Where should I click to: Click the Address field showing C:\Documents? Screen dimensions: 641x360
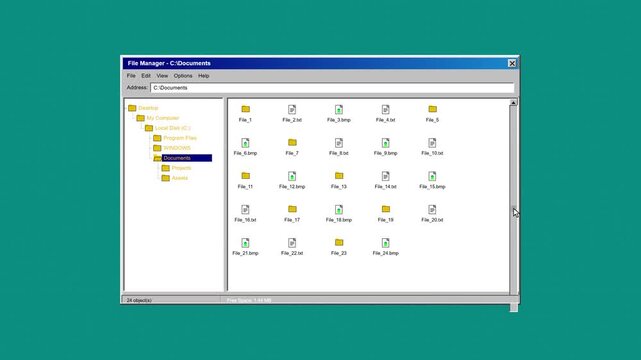tap(332, 88)
